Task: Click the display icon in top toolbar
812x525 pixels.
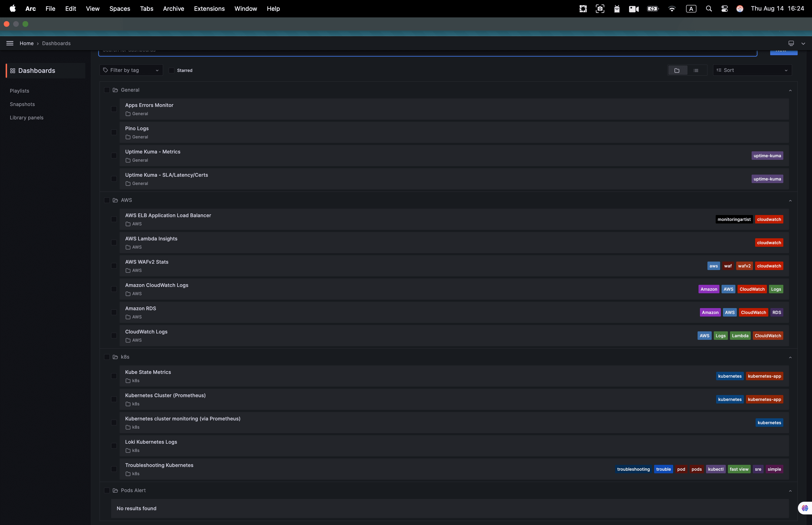Action: click(791, 43)
